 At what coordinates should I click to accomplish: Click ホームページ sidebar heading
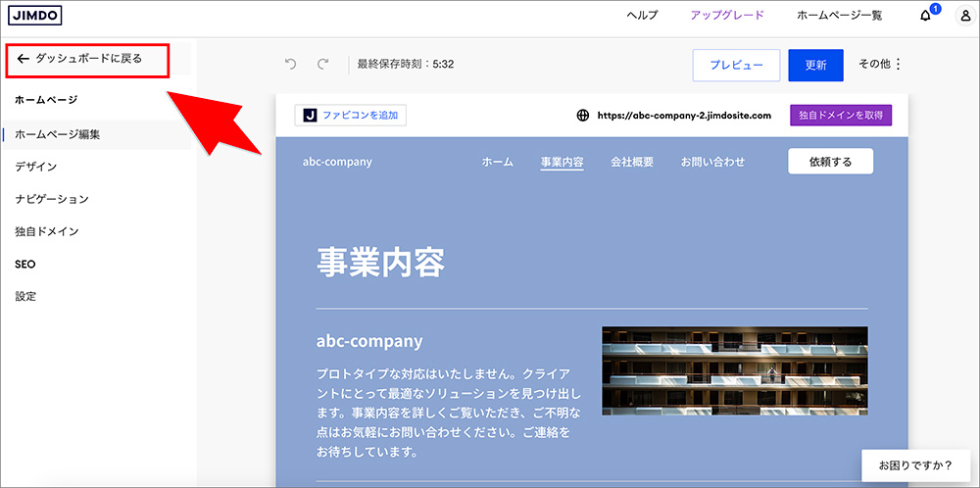click(x=46, y=99)
